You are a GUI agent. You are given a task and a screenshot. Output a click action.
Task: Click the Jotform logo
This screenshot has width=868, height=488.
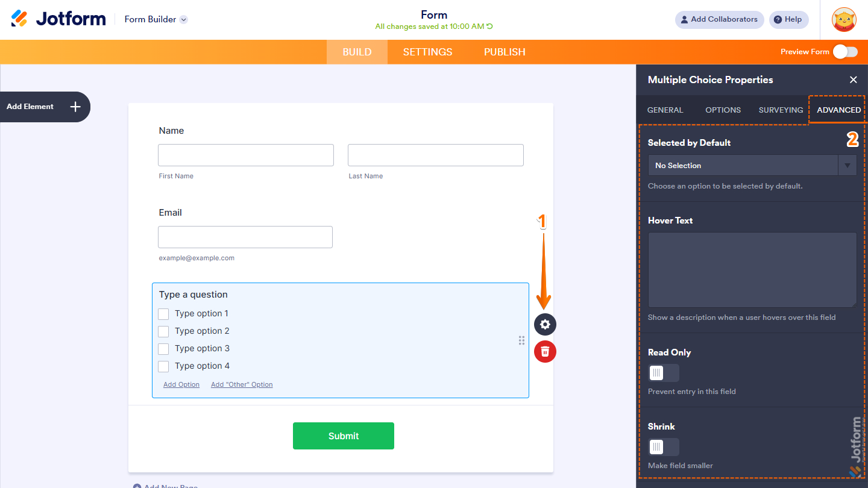(58, 19)
